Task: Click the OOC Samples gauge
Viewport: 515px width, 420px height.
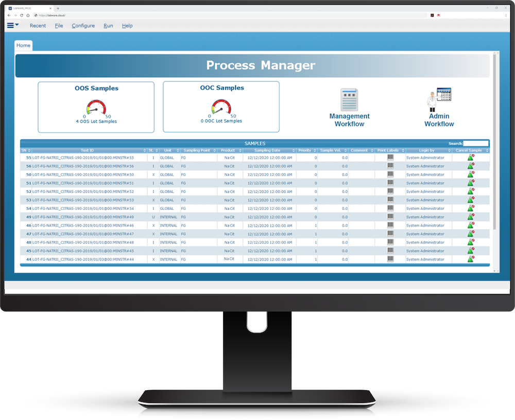Action: coord(221,108)
